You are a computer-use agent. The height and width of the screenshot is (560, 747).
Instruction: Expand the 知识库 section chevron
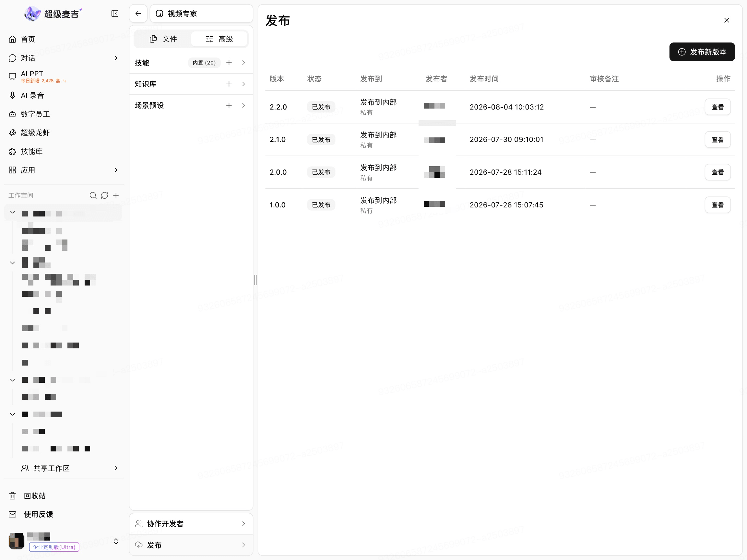click(243, 84)
